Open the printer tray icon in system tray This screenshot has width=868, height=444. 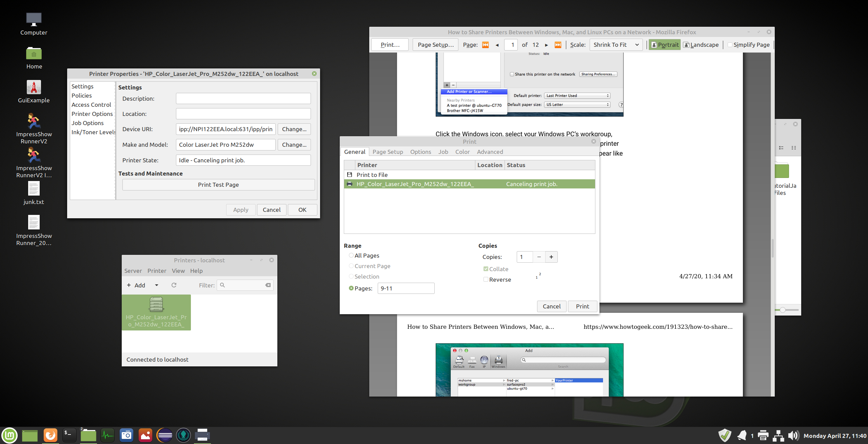point(763,436)
